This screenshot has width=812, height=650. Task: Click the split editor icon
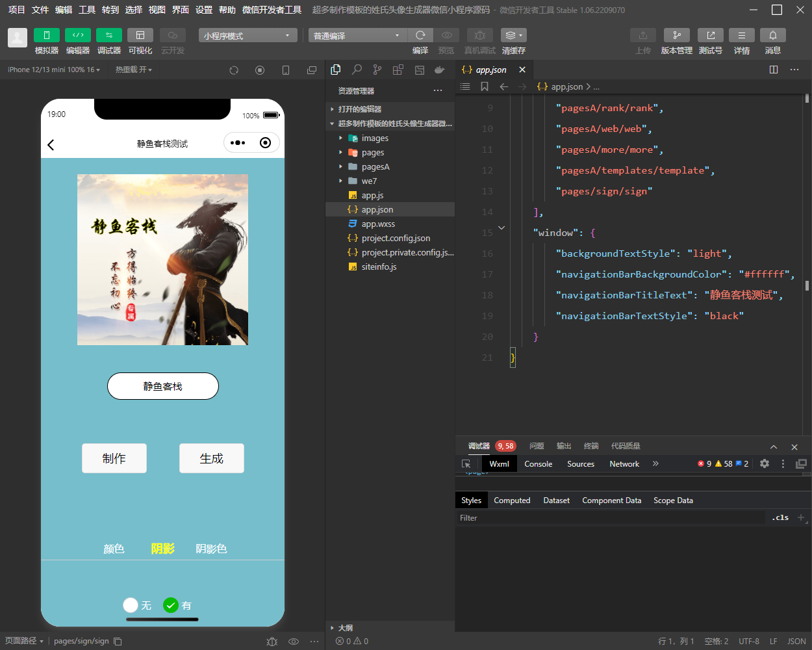[x=774, y=70]
